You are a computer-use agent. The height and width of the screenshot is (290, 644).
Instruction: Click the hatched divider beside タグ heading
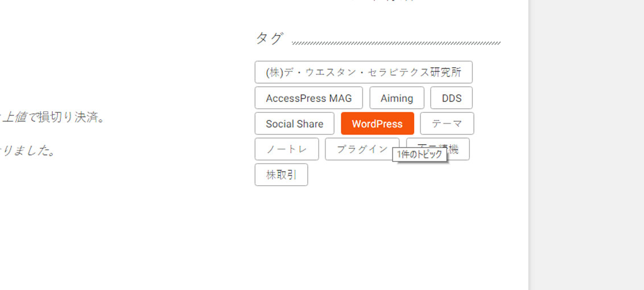397,43
